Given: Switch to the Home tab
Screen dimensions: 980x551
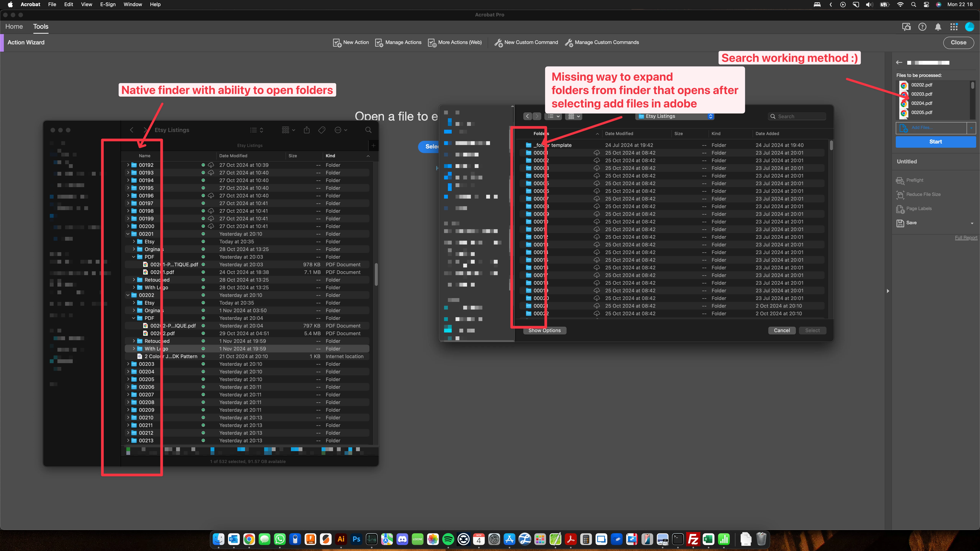Looking at the screenshot, I should coord(14,27).
